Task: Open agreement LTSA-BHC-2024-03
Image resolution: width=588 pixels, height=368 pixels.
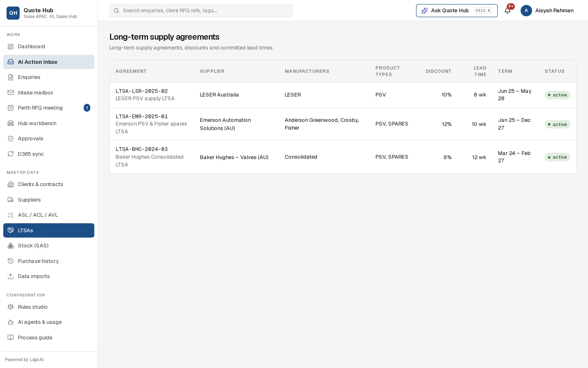Action: pyautogui.click(x=142, y=149)
